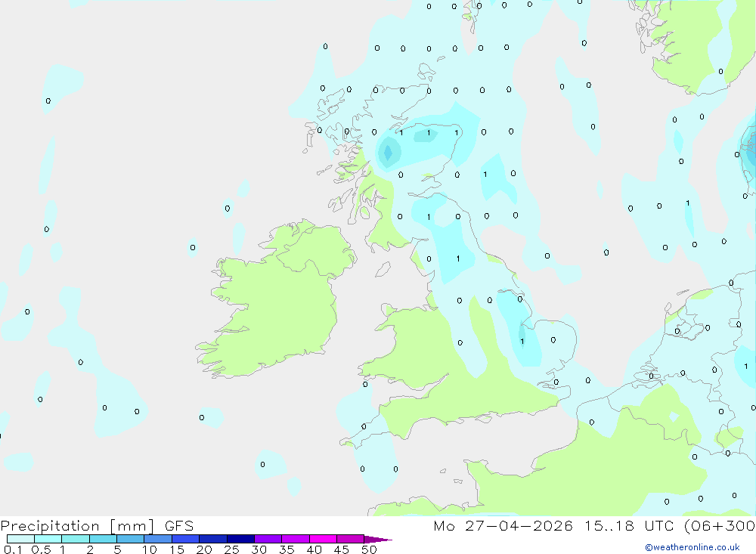Open the weatheronline.co.uk copyright link
The height and width of the screenshot is (554, 756).
click(692, 547)
